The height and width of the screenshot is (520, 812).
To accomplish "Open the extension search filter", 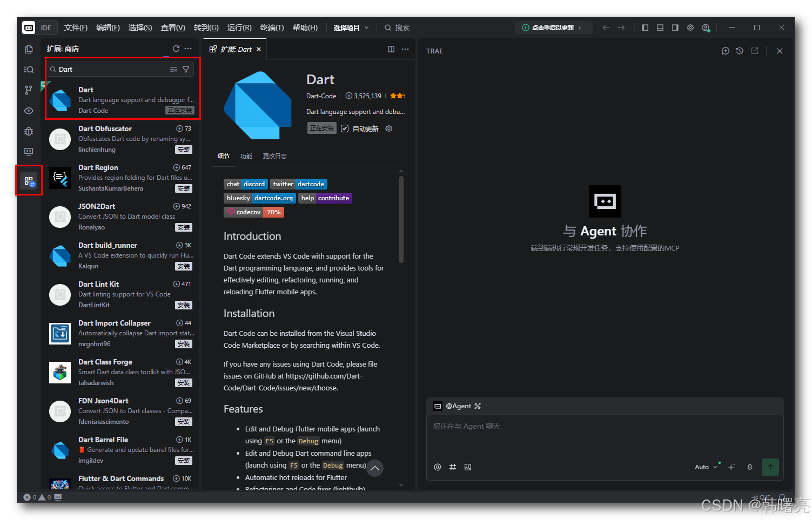I will 186,69.
